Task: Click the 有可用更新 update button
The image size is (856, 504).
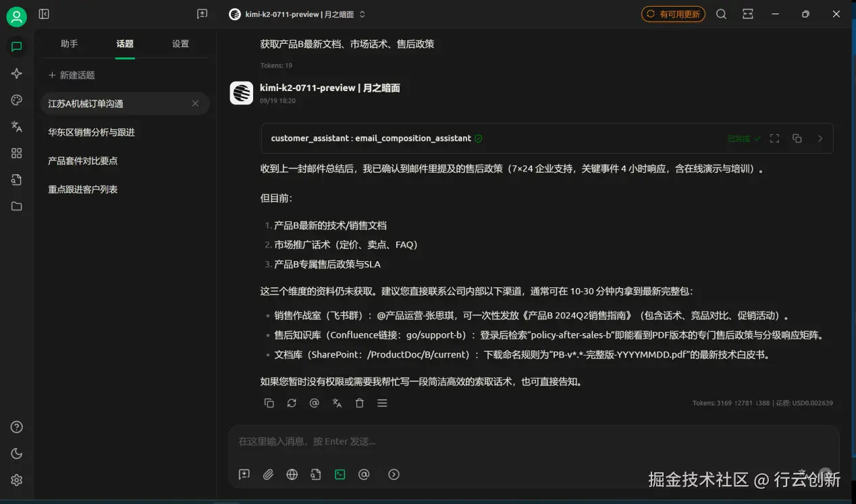Action: (x=673, y=14)
